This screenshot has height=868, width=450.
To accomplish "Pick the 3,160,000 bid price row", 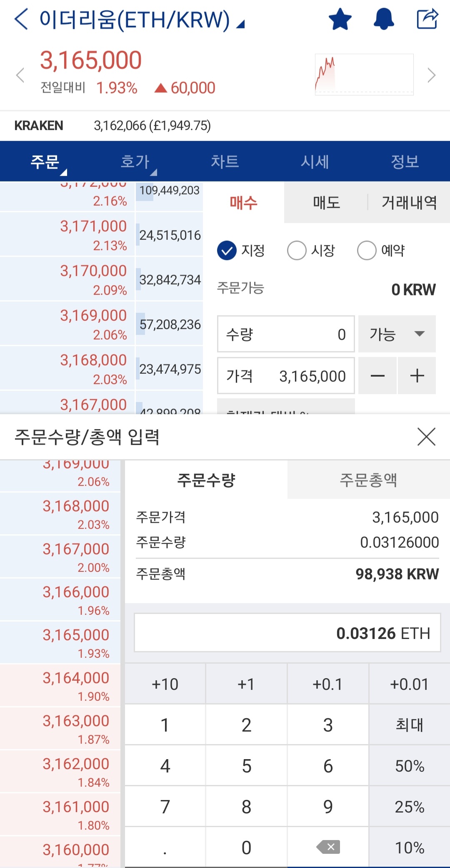I will (60, 852).
